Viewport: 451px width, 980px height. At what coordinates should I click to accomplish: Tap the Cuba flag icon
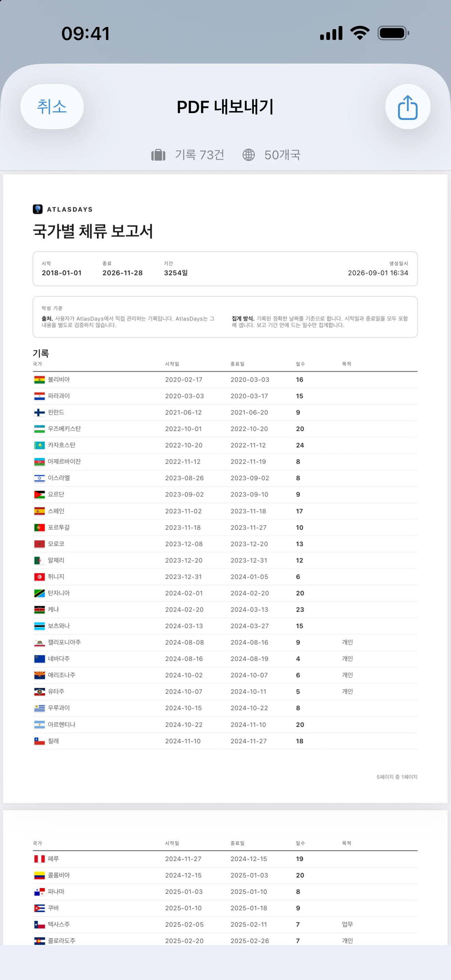(x=40, y=908)
